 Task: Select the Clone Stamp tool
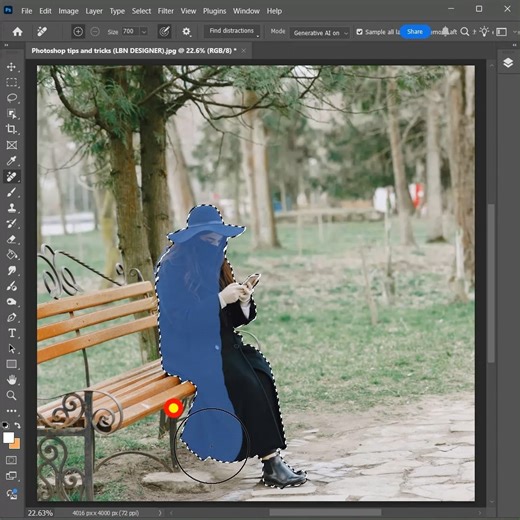[11, 208]
